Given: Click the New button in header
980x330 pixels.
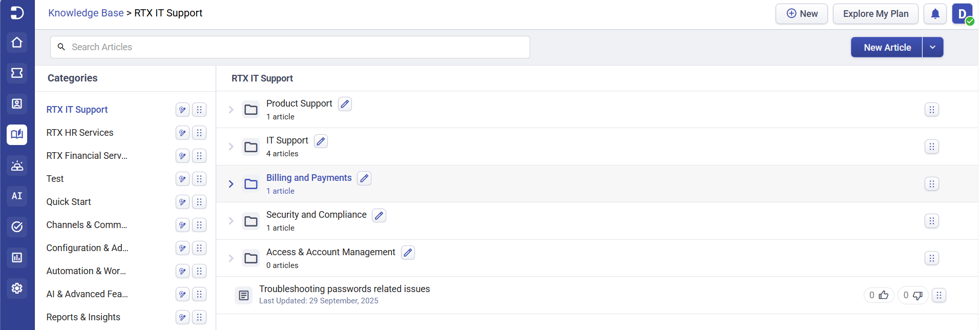Looking at the screenshot, I should [x=802, y=14].
